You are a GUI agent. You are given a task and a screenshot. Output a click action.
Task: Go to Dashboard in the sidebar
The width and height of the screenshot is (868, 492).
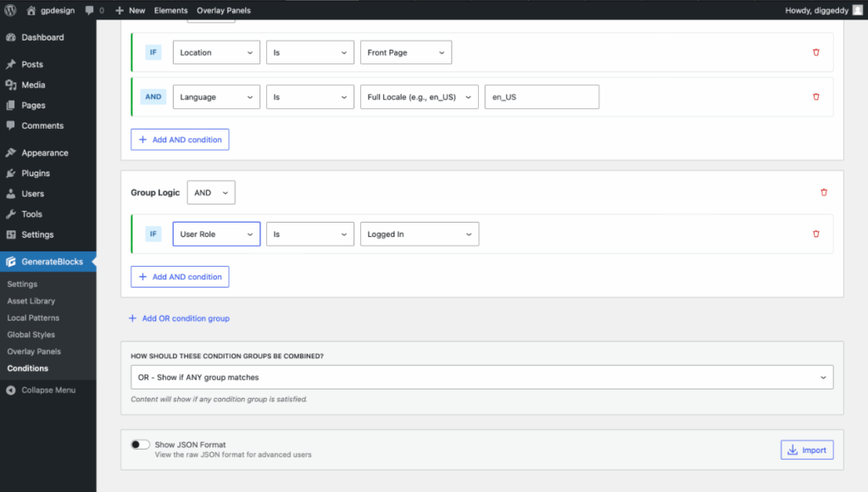[x=42, y=37]
